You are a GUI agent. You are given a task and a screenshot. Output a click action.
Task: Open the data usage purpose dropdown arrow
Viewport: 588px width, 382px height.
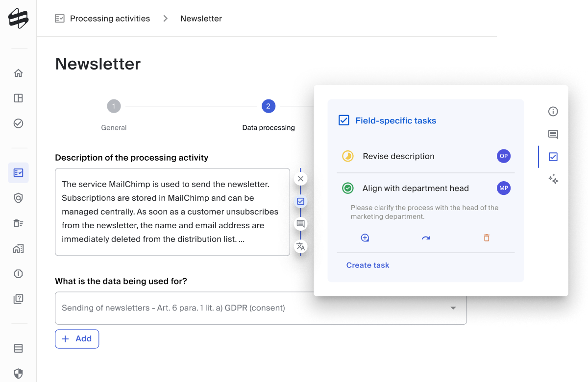point(453,308)
